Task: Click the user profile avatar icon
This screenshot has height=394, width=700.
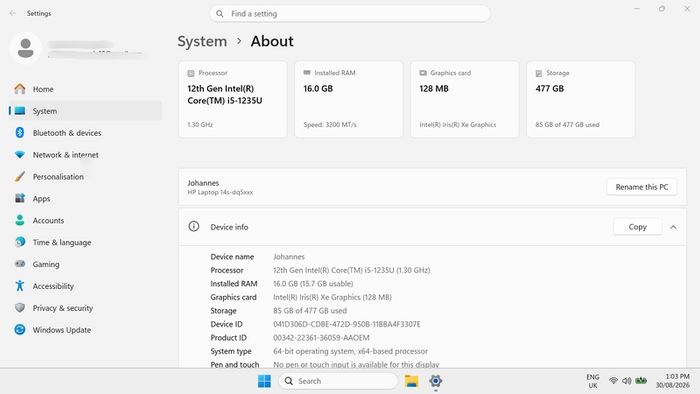Action: [x=25, y=48]
